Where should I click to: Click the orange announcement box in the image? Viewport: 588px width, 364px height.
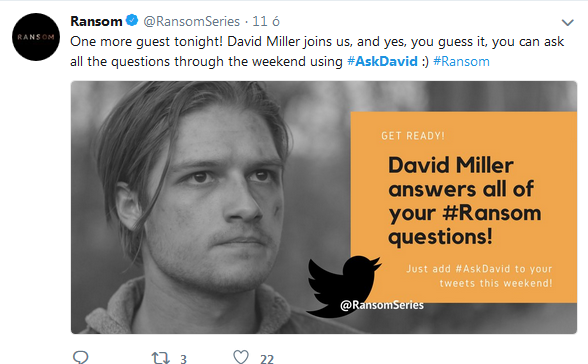[x=464, y=207]
